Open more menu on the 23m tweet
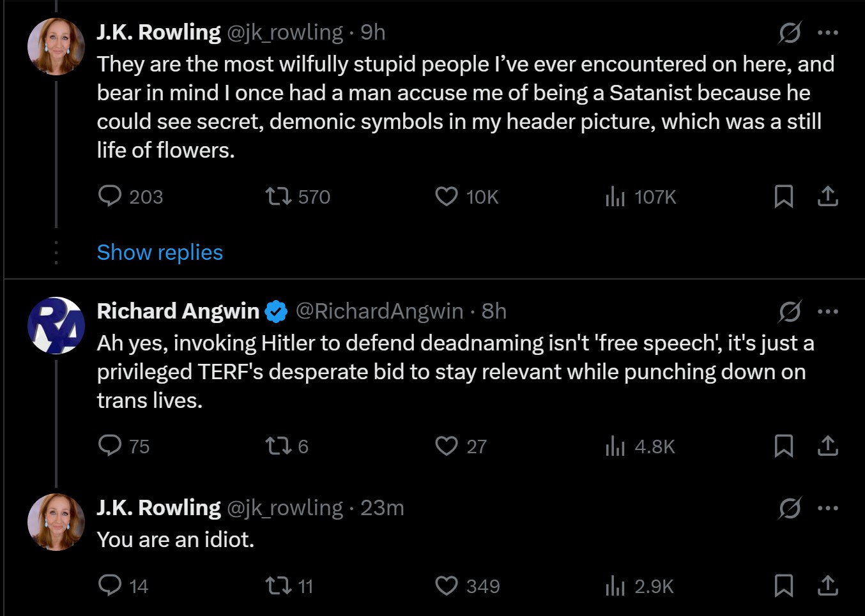The height and width of the screenshot is (616, 865). coord(828,508)
